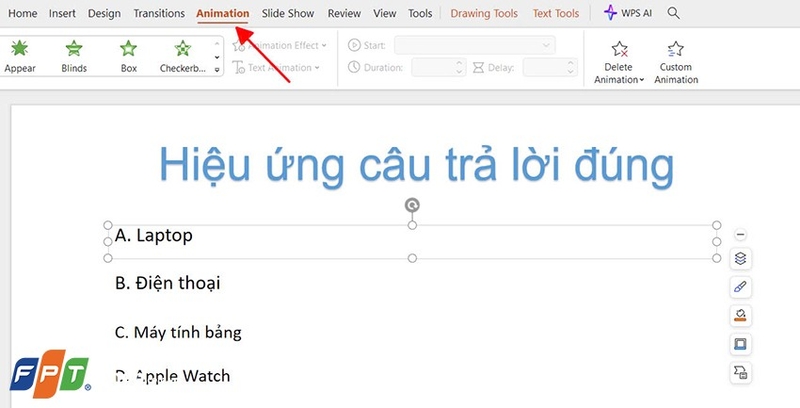Open the Home ribbon tab

pyautogui.click(x=22, y=13)
